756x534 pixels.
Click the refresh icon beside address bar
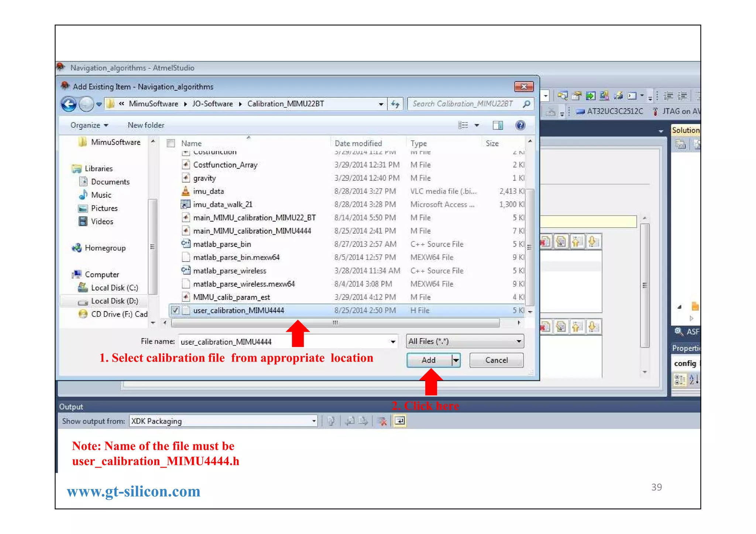[395, 104]
